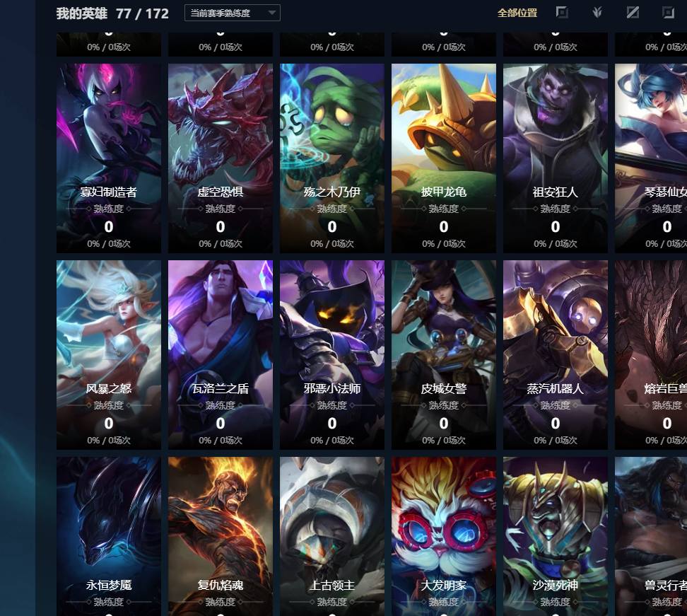Screen dimensions: 687x616
Task: Open the 大发明家 champion card
Action: (x=444, y=536)
